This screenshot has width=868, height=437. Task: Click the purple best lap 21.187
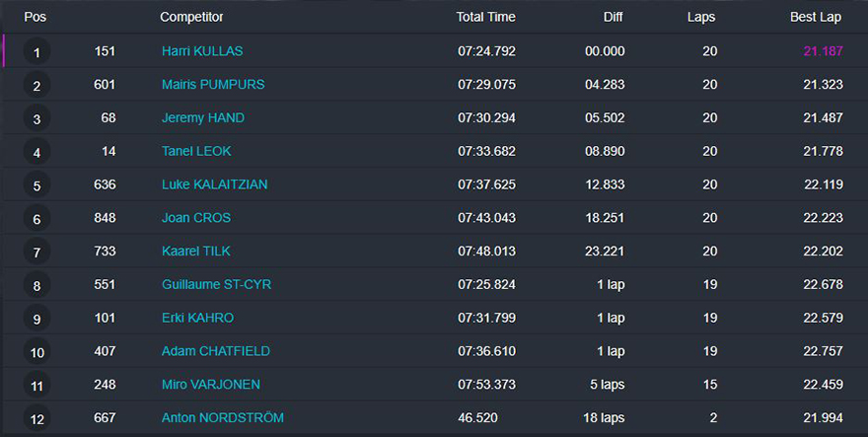pos(823,51)
